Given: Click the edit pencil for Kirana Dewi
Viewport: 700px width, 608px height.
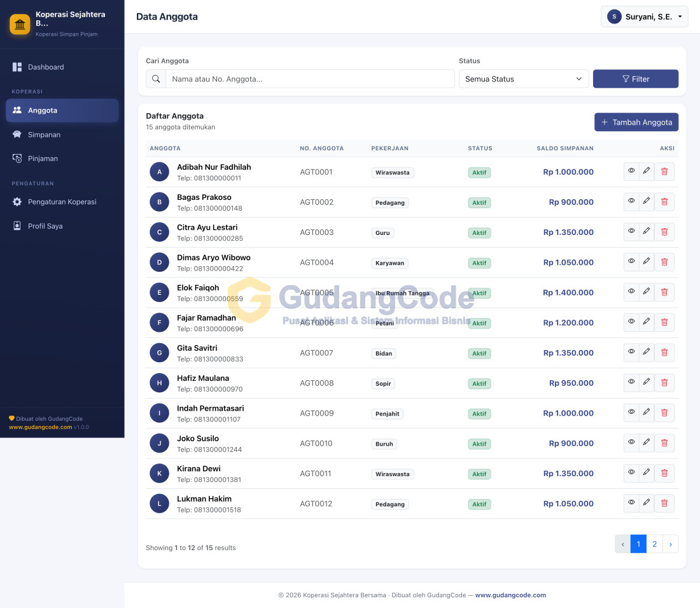Looking at the screenshot, I should [647, 473].
